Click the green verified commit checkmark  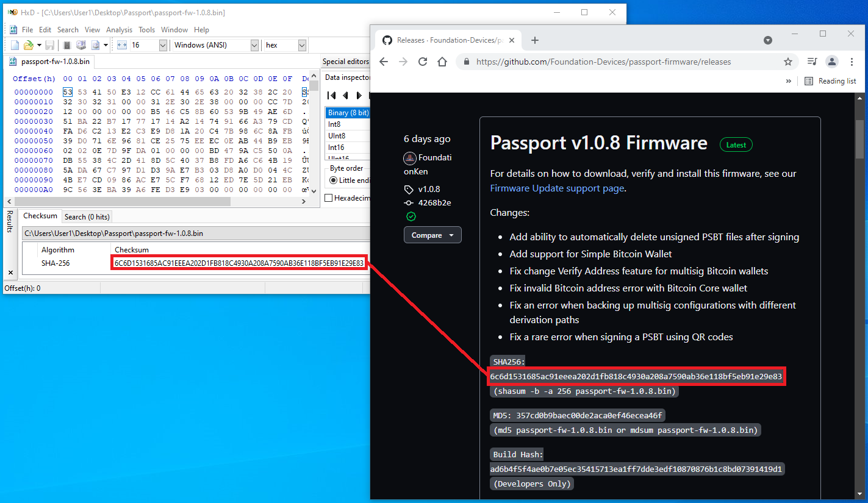[x=411, y=216]
